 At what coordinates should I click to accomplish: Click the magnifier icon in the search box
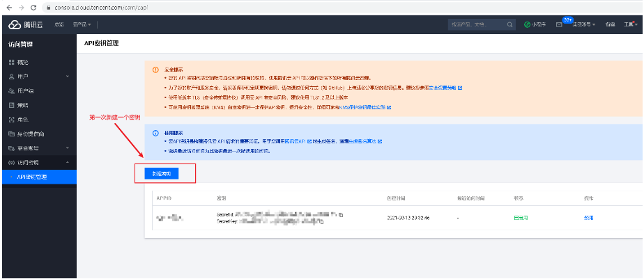(x=509, y=24)
